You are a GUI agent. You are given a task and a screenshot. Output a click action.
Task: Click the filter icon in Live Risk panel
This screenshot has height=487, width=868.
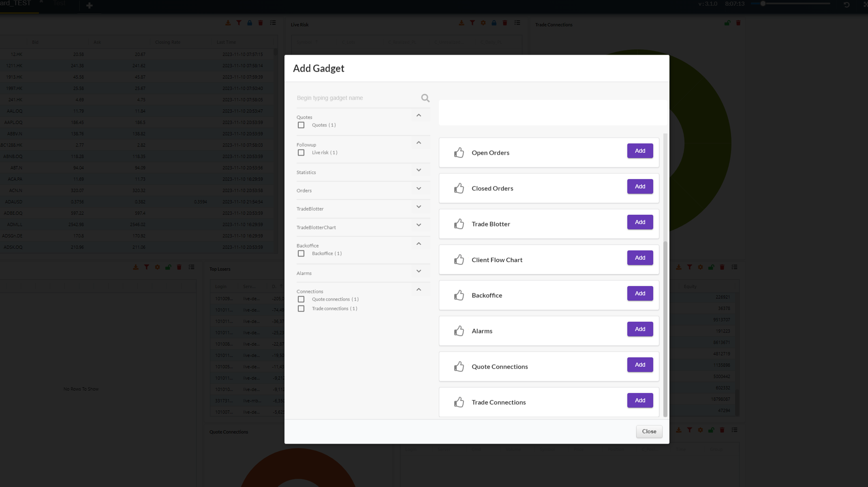click(x=472, y=23)
